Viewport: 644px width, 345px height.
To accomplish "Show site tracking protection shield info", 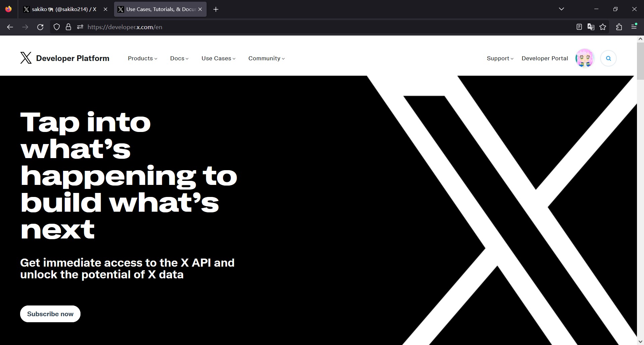I will [57, 27].
